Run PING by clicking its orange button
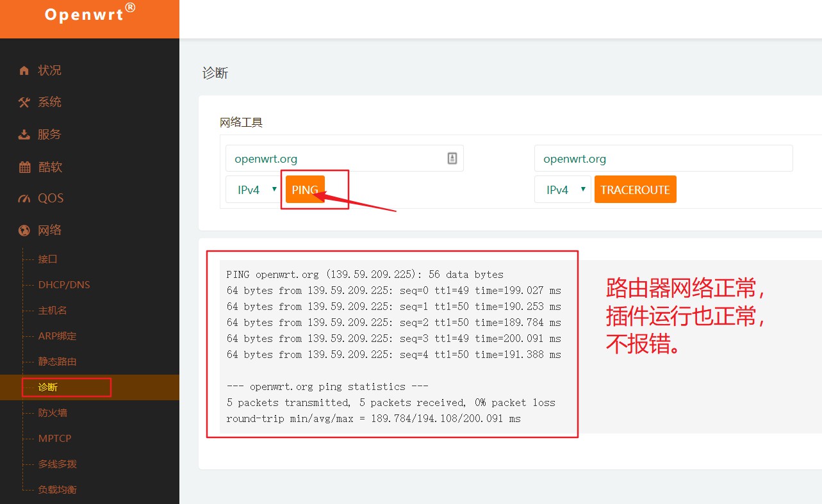The height and width of the screenshot is (504, 822). coord(304,189)
